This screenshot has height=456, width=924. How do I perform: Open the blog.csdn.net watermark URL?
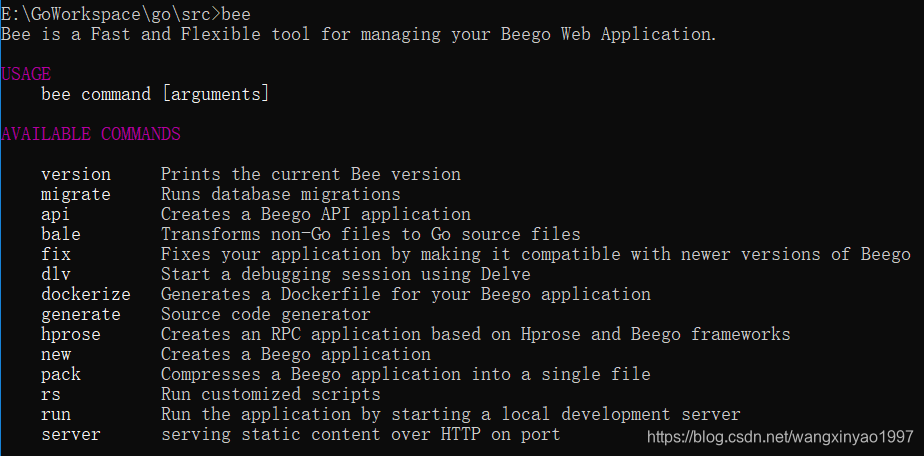point(780,437)
